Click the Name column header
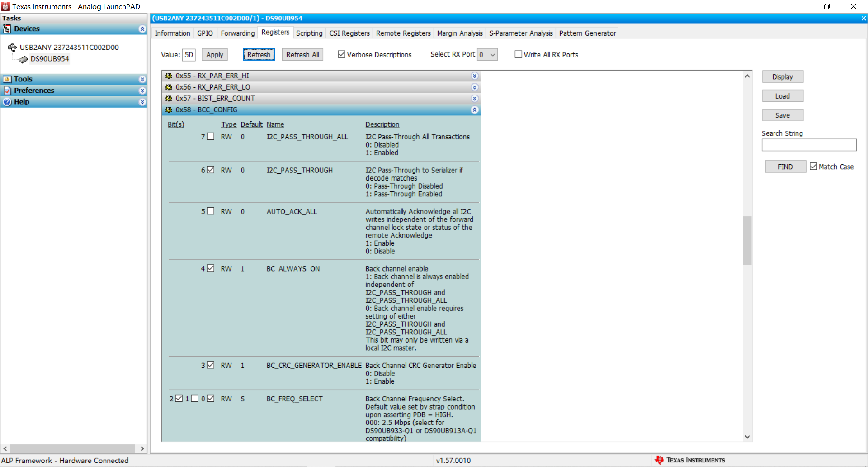This screenshot has width=868, height=467. click(x=275, y=124)
